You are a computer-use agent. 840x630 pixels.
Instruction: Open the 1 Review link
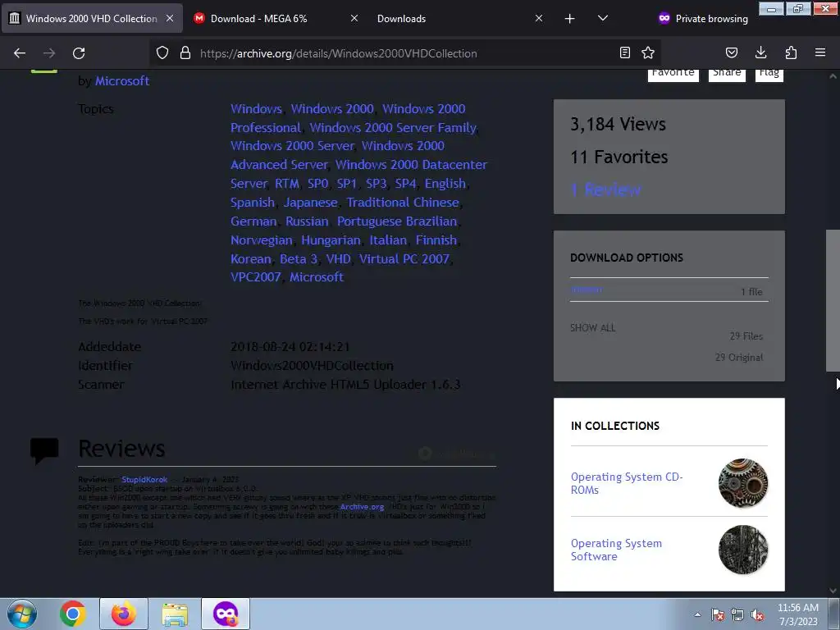tap(605, 189)
